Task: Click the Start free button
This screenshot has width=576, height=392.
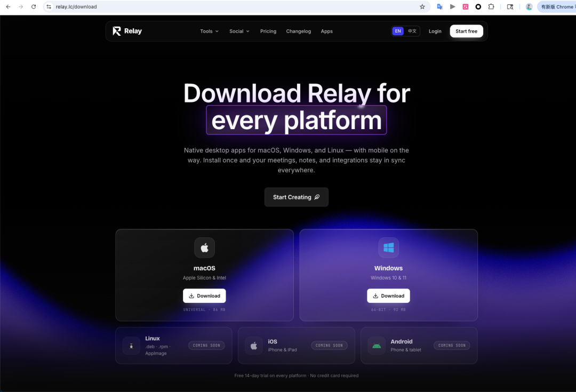Action: 466,31
